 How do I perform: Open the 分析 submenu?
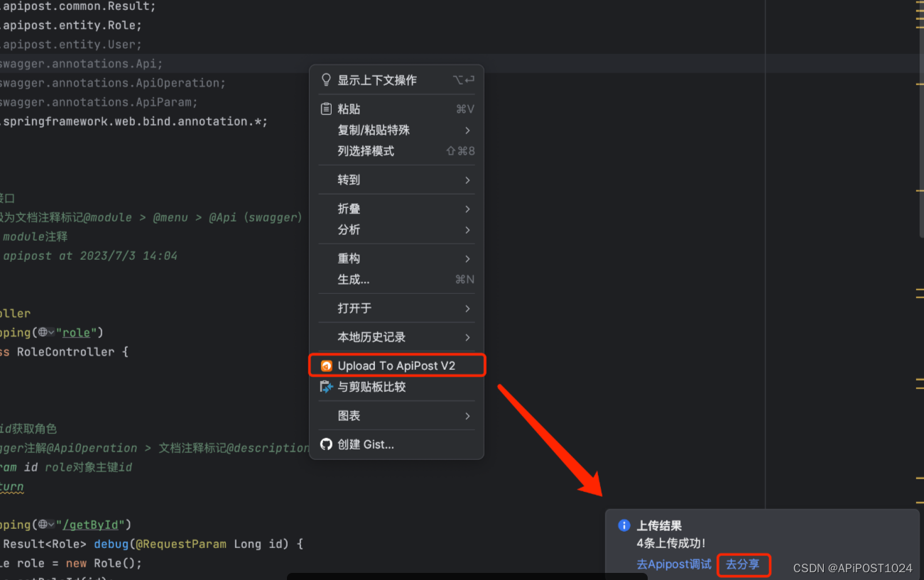(396, 229)
